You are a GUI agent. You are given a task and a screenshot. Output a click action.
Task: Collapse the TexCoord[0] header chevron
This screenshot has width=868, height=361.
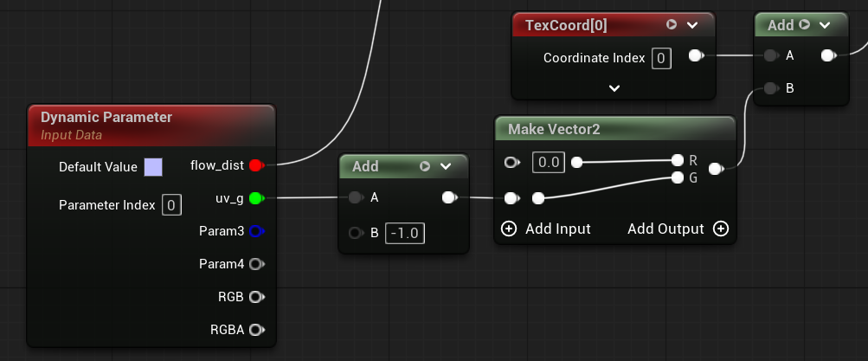[x=692, y=25]
